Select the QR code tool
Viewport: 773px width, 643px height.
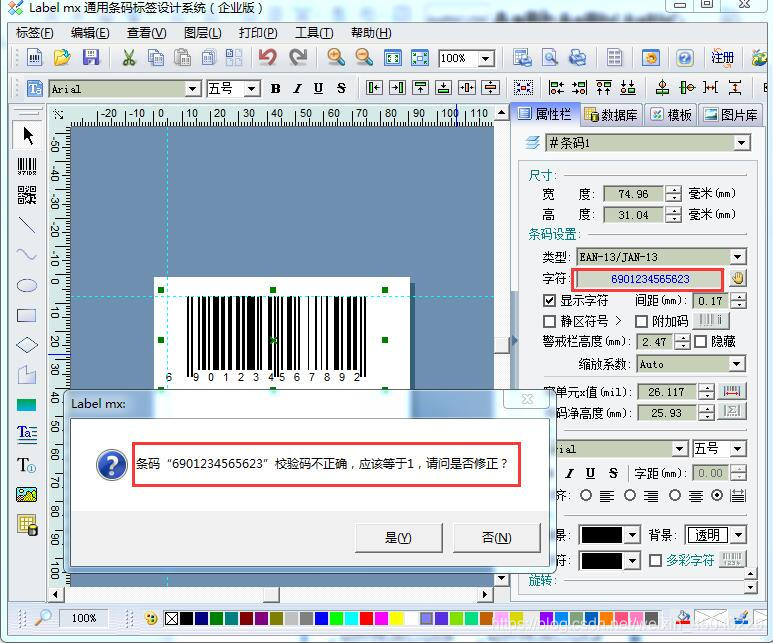(27, 195)
